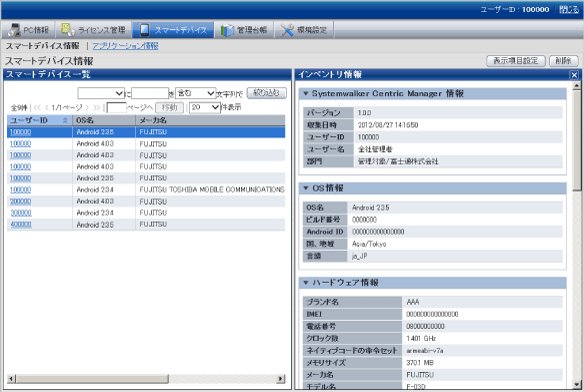Open アプリケーション情報 link

click(125, 46)
